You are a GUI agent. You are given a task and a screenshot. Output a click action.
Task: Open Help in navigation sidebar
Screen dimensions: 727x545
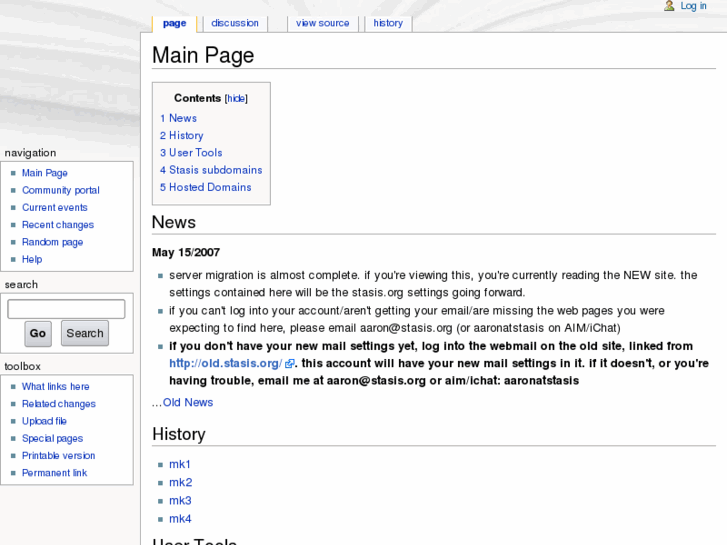[32, 259]
